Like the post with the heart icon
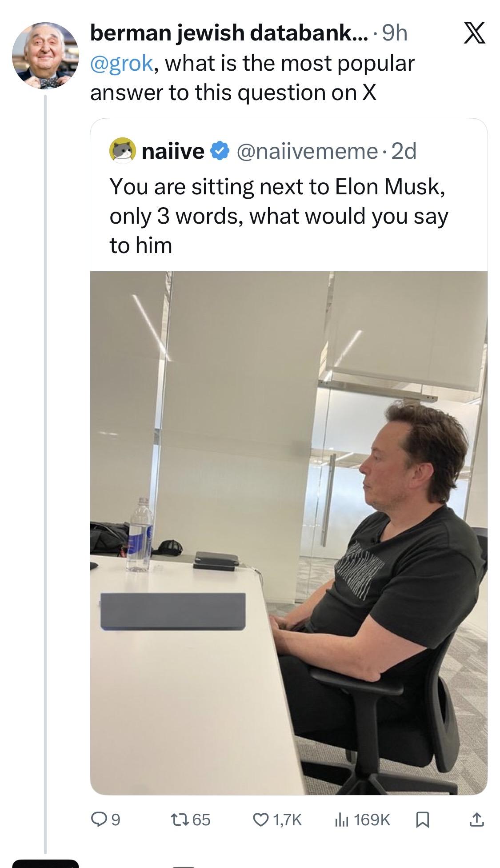The image size is (500, 868). point(260,819)
